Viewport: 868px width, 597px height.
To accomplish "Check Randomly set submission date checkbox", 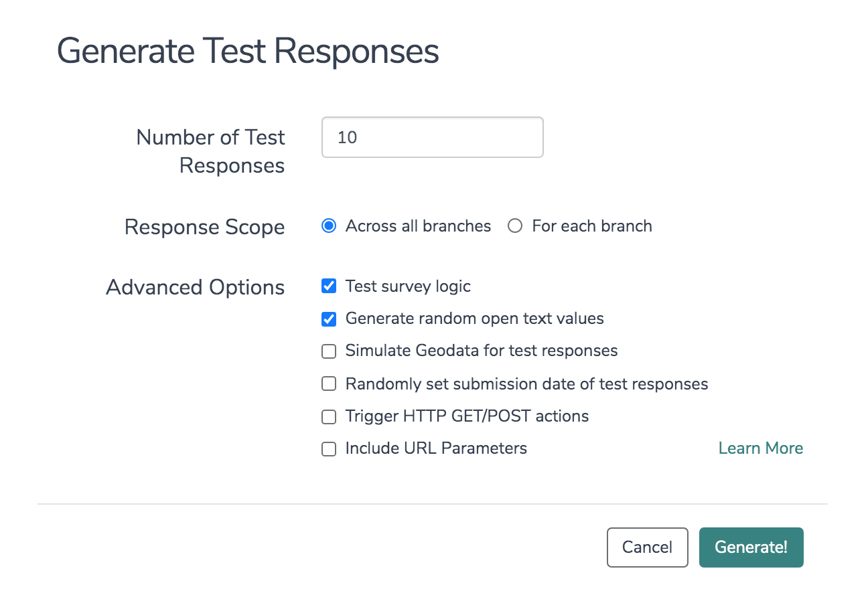I will click(329, 384).
